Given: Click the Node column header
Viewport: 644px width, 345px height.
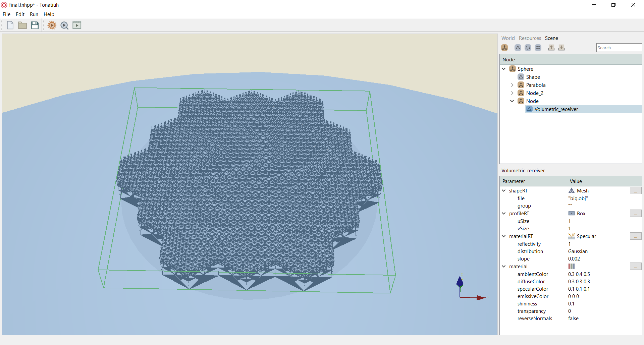Looking at the screenshot, I should [571, 59].
